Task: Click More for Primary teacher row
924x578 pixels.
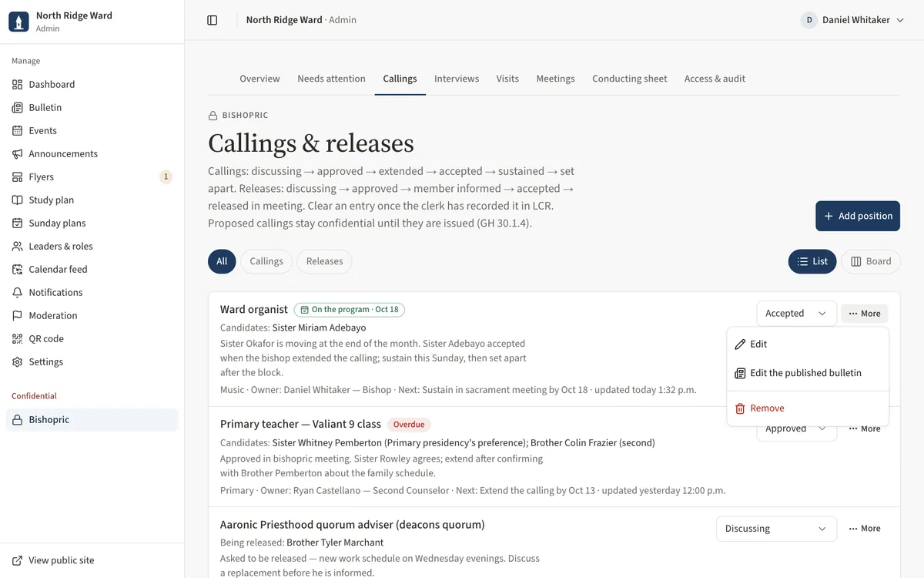Action: pos(865,429)
